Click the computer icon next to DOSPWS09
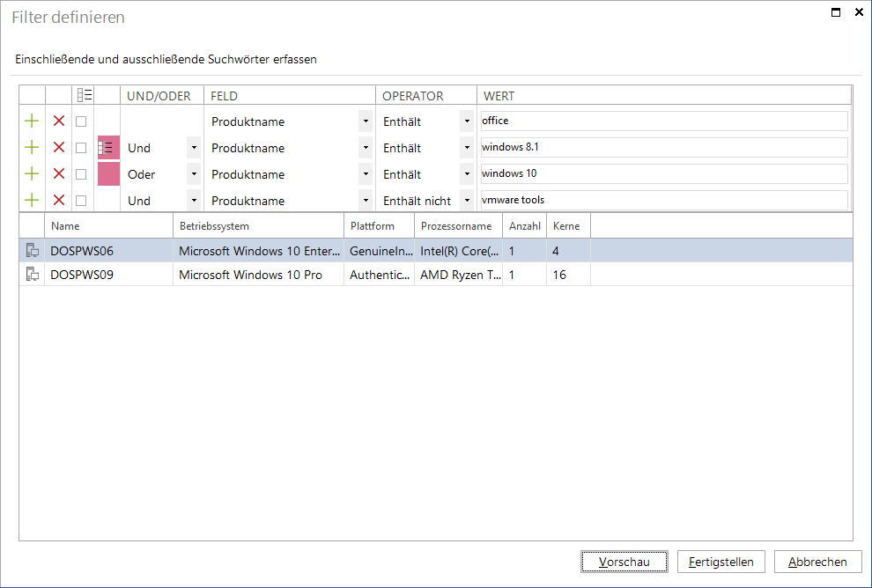The image size is (872, 588). coord(33,275)
